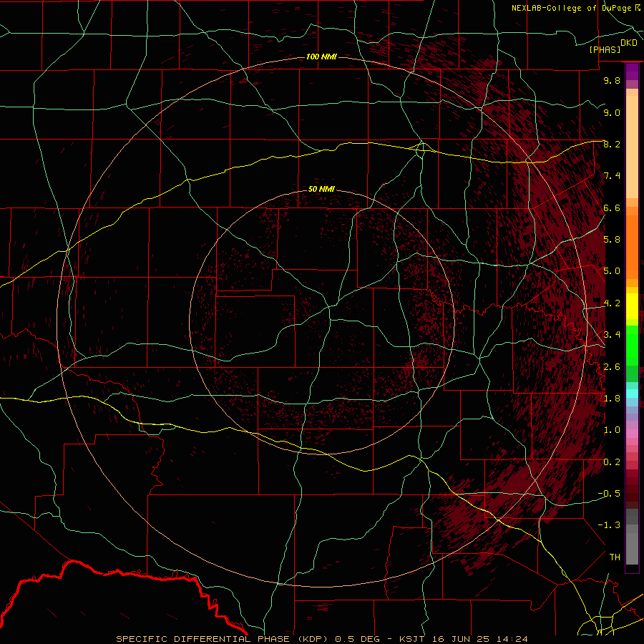The height and width of the screenshot is (644, 644).
Task: Click the "0.5 DEG" elevation text
Action: coord(357,639)
